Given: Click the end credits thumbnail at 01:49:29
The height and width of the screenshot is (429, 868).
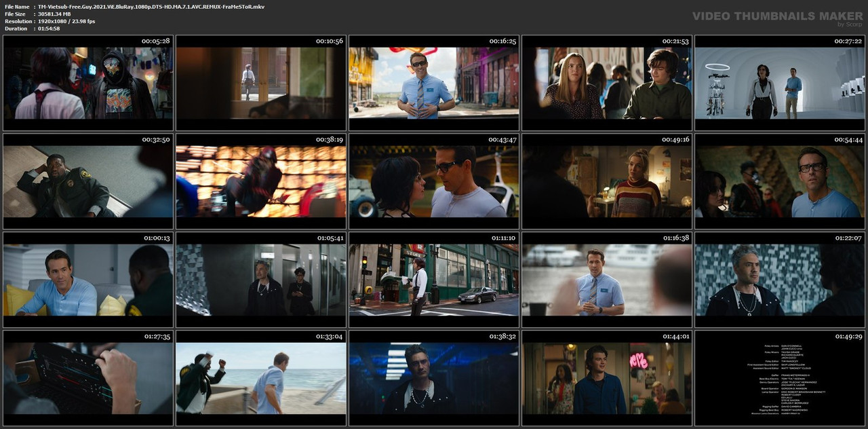Looking at the screenshot, I should point(780,378).
